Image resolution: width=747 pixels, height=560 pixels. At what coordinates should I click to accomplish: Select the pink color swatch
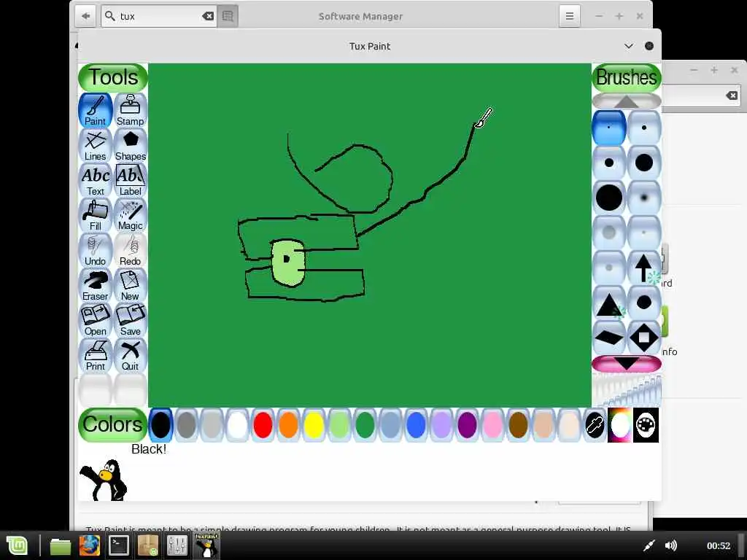pos(492,425)
